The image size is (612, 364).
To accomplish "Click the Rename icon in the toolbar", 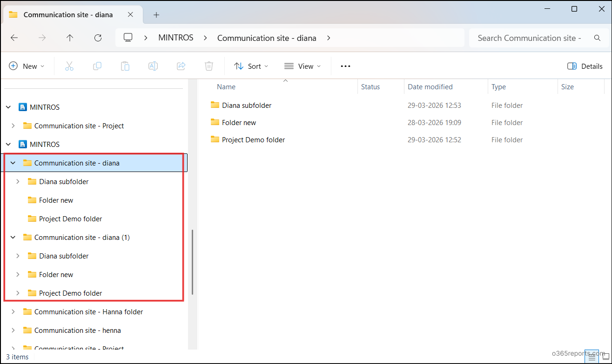I will point(153,66).
